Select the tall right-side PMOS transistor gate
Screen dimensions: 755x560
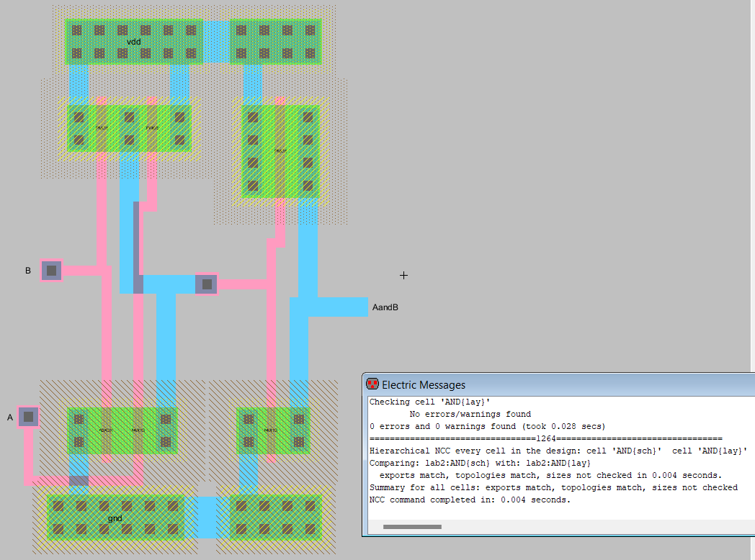(x=280, y=151)
